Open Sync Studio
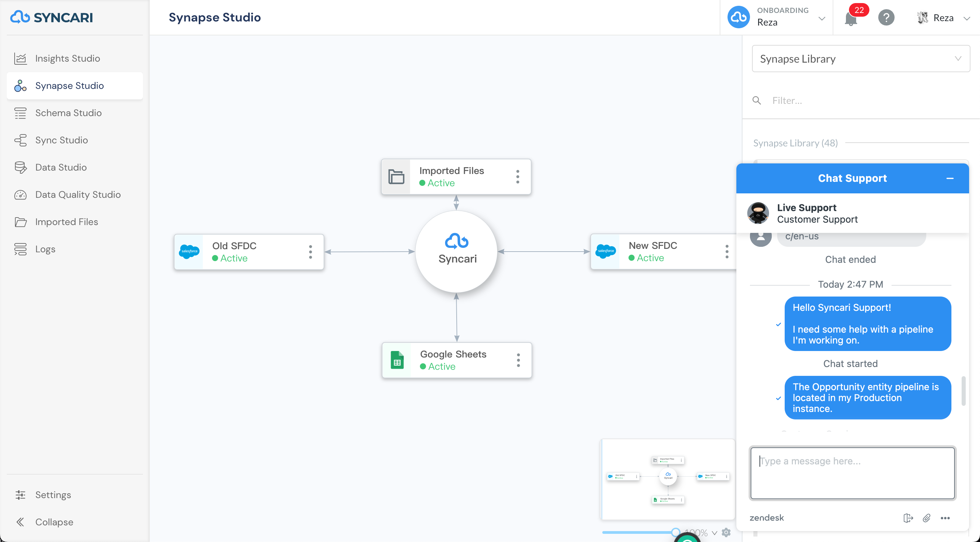Image resolution: width=980 pixels, height=542 pixels. tap(75, 140)
